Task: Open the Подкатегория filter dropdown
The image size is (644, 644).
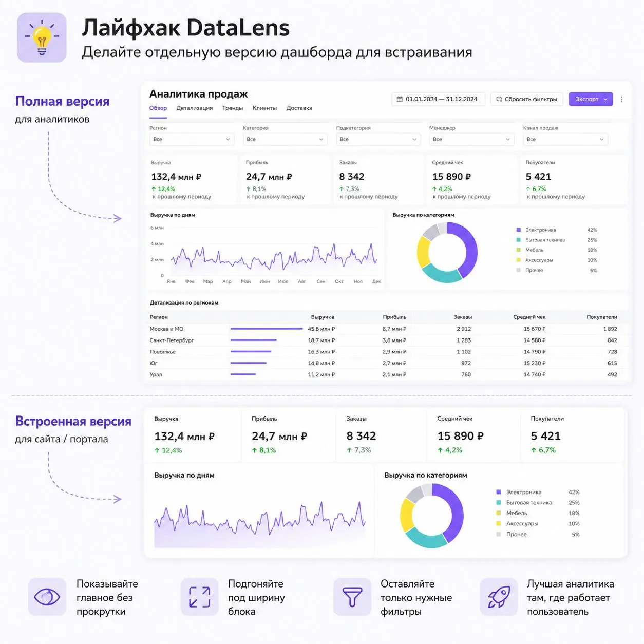Action: 378,139
